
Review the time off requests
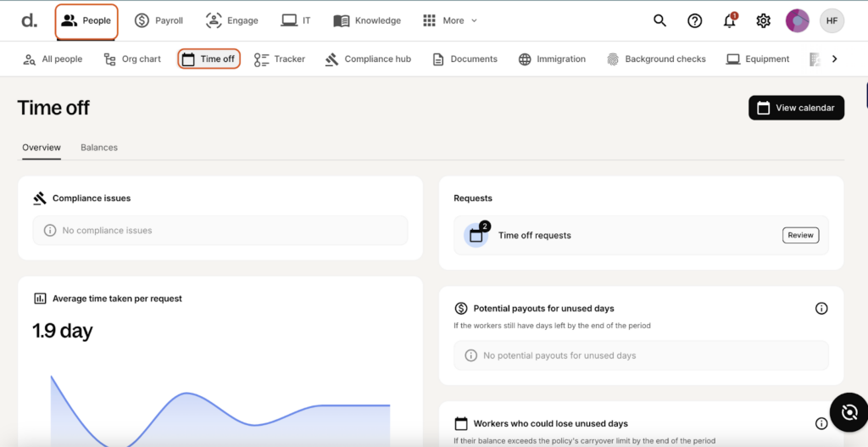click(799, 235)
